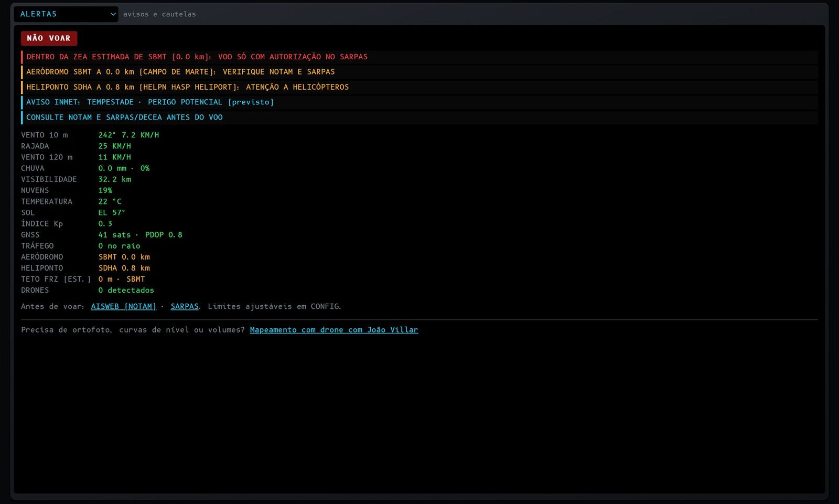Click the TETO FRZ value 0 m · SBMT
Screen dimensions: 839x504
122,279
